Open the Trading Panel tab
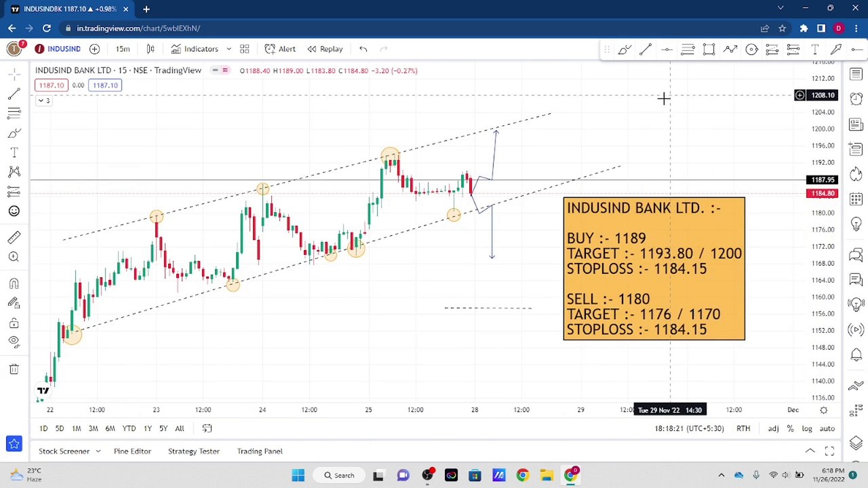 [x=260, y=451]
